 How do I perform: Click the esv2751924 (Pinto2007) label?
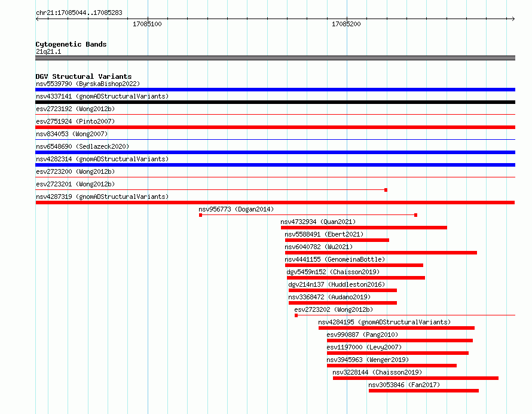click(x=75, y=121)
